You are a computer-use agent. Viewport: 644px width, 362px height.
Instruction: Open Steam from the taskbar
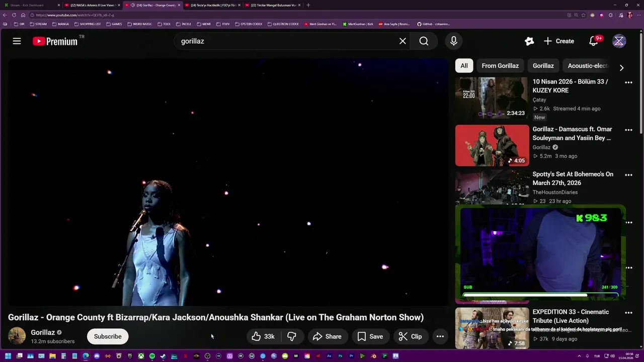click(x=163, y=356)
